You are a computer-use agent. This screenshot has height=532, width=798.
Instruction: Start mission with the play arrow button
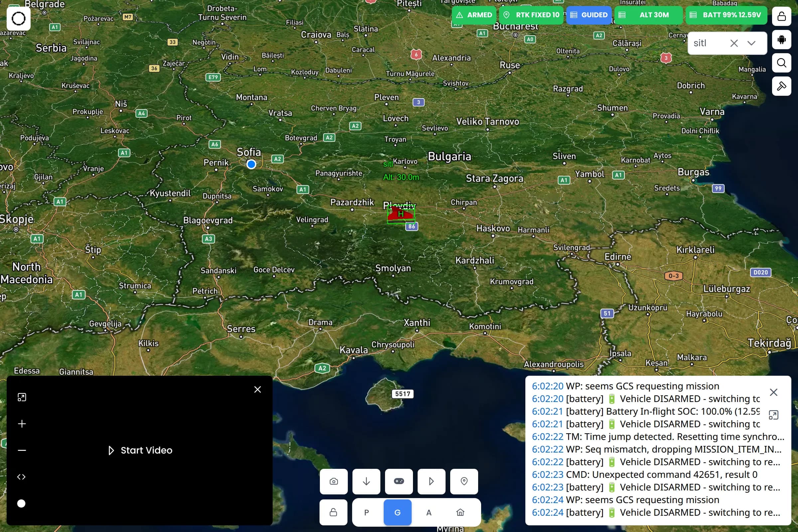(x=431, y=481)
